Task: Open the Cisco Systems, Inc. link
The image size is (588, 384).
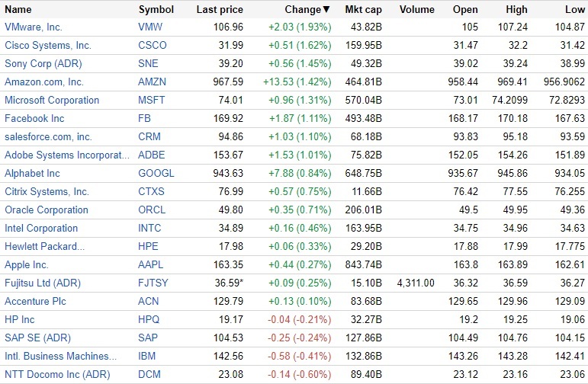Action: [x=47, y=46]
